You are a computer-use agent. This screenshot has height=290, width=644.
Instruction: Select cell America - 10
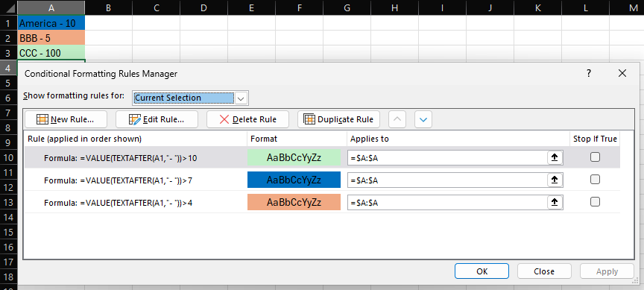pyautogui.click(x=51, y=23)
